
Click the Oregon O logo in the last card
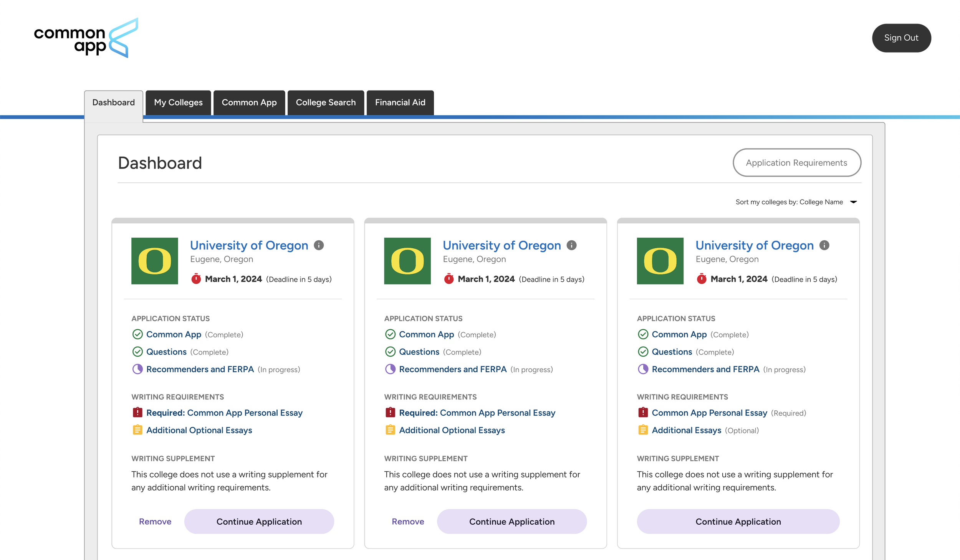(x=660, y=261)
